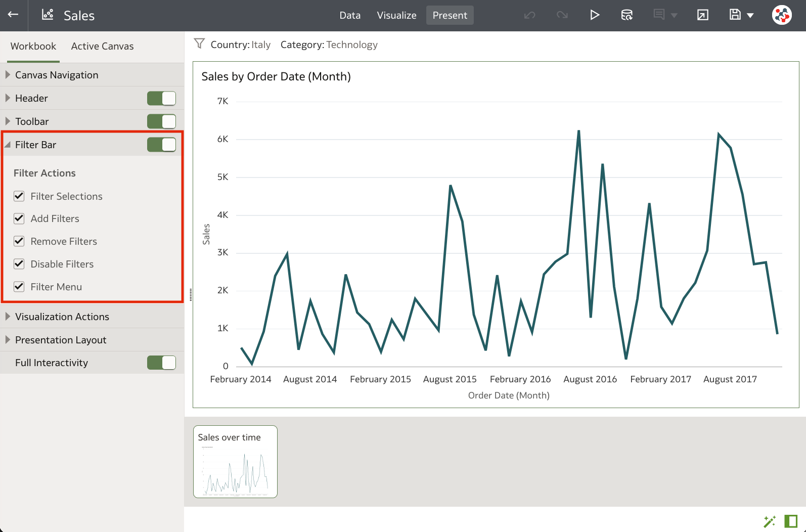Select the Sales over time canvas thumbnail
The height and width of the screenshot is (532, 806).
click(235, 462)
